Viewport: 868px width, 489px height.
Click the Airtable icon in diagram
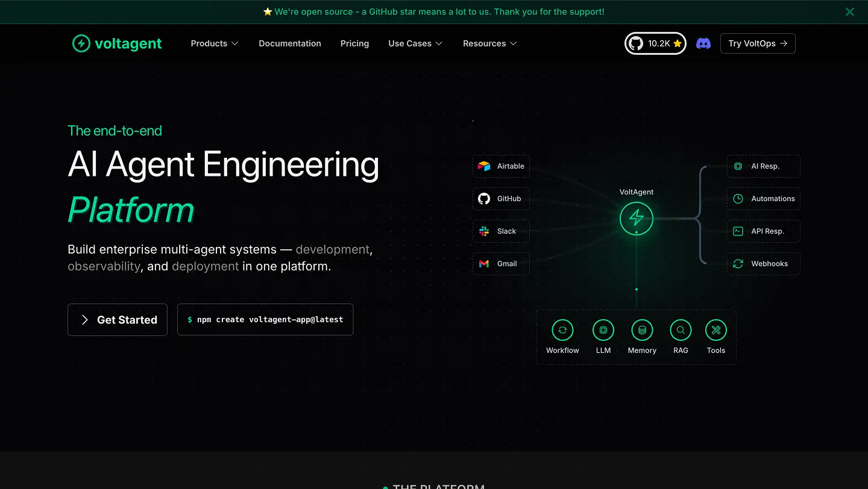click(484, 166)
